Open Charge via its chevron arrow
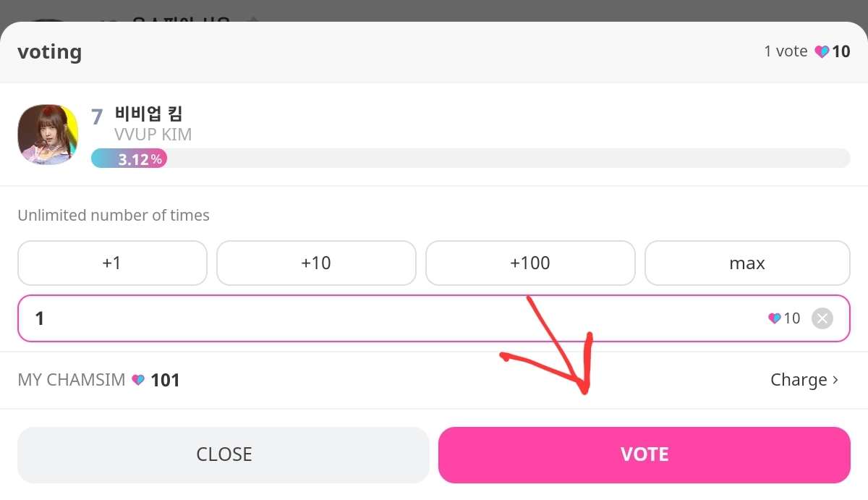Viewport: 868px width, 500px height. coord(836,380)
